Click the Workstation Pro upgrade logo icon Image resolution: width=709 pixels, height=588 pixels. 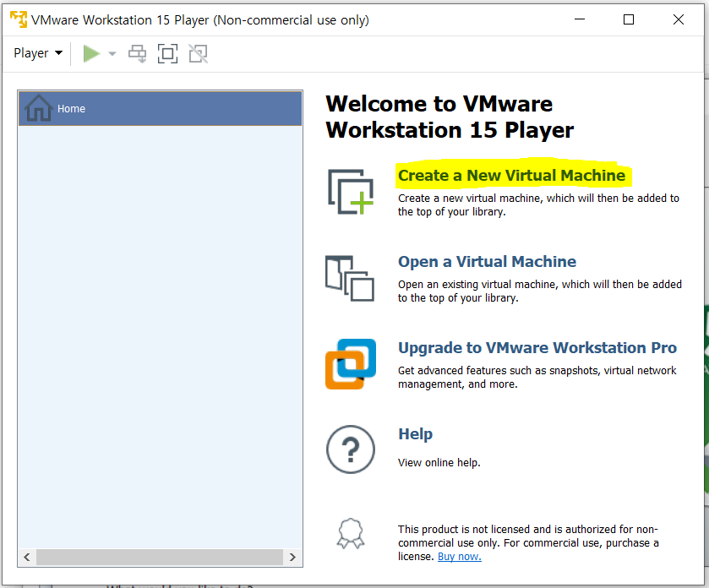tap(351, 364)
